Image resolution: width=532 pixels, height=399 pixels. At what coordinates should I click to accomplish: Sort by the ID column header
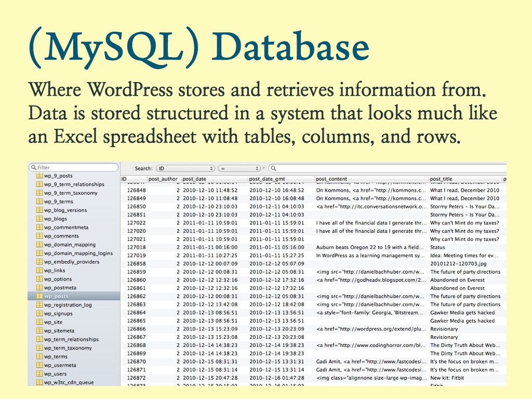coord(134,179)
